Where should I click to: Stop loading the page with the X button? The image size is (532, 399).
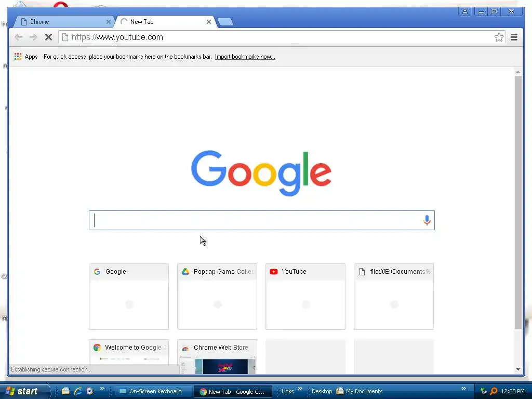click(x=48, y=37)
